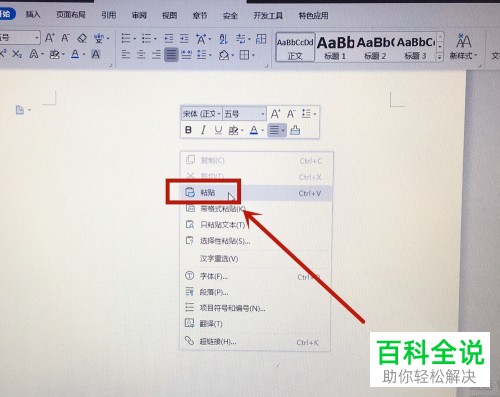Switch to the 页面布局 tab
The width and height of the screenshot is (500, 397).
71,15
